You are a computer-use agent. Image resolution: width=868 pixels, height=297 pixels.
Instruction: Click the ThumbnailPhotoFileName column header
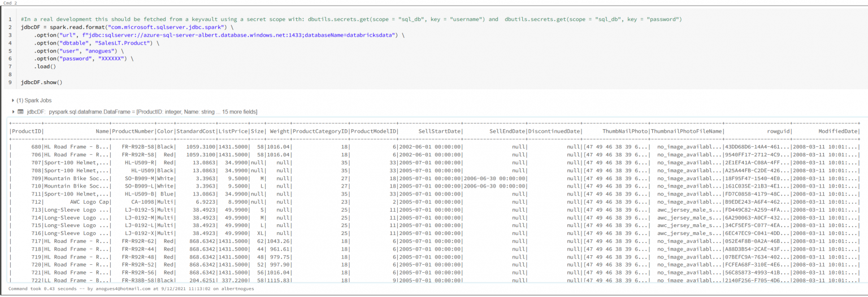(686, 132)
